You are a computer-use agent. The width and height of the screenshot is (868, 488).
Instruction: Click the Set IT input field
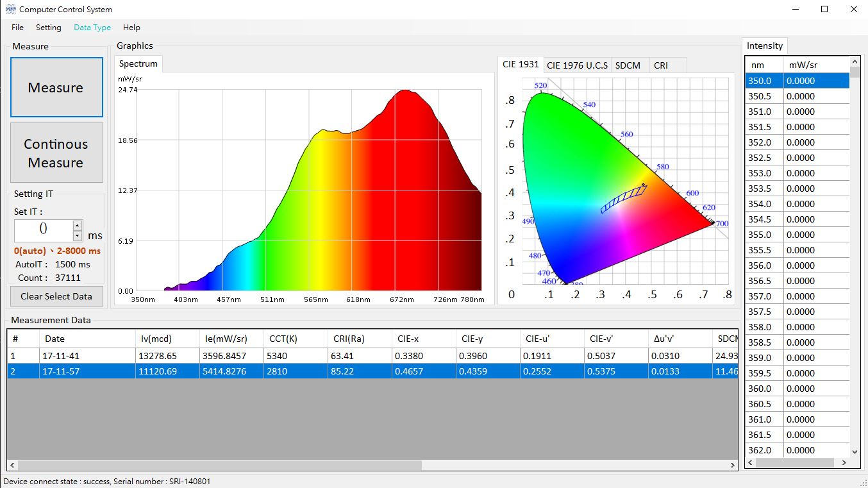pos(43,230)
